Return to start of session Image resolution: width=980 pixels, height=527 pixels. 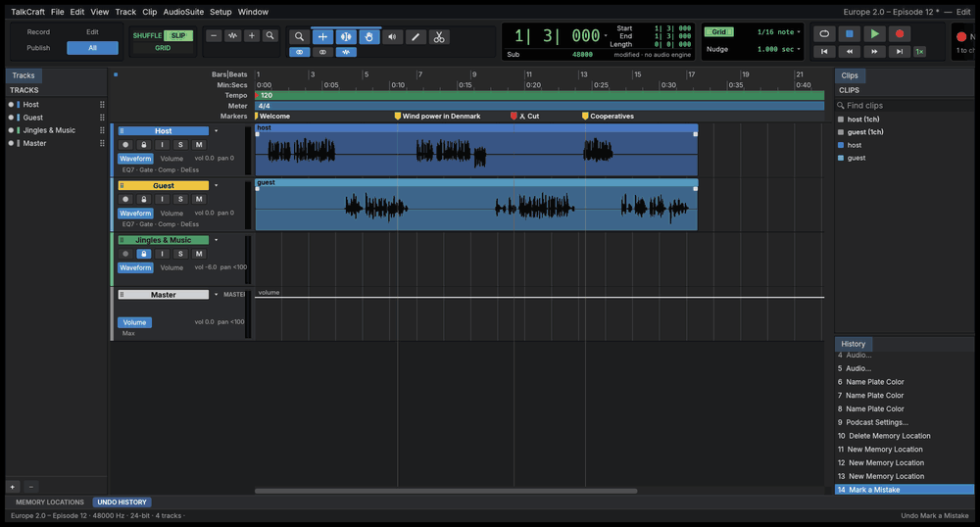824,51
